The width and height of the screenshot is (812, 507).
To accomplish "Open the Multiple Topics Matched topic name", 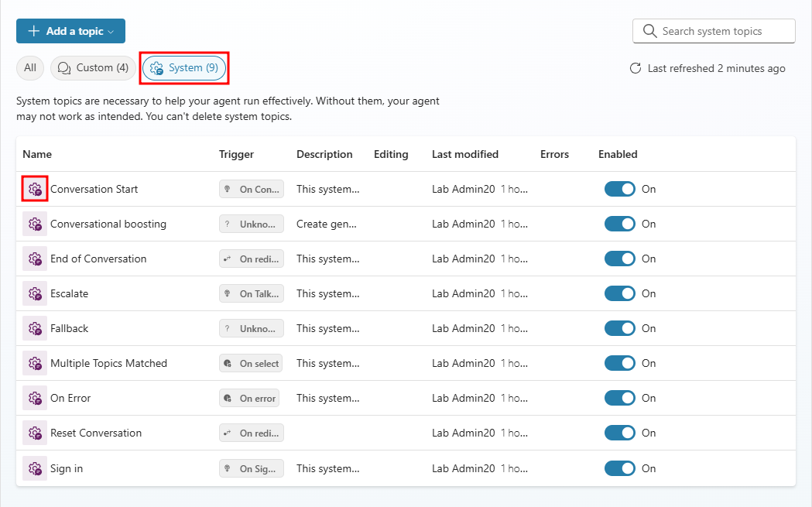I will [108, 363].
